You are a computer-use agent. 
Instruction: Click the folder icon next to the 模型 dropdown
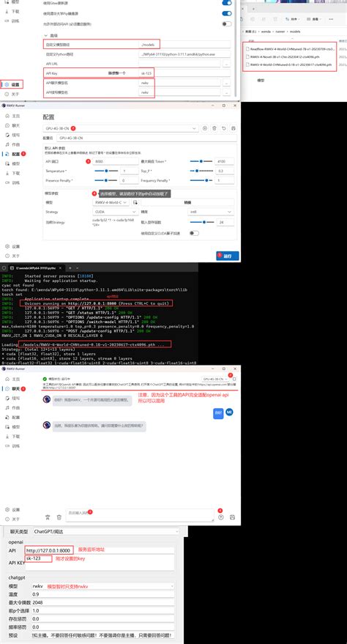click(135, 202)
